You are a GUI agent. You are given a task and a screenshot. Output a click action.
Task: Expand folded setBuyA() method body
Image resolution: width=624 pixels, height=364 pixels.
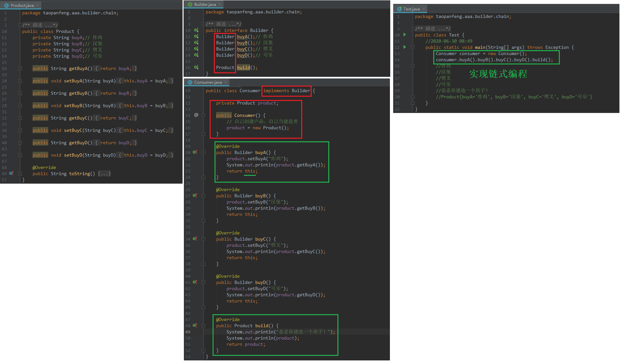[x=20, y=81]
